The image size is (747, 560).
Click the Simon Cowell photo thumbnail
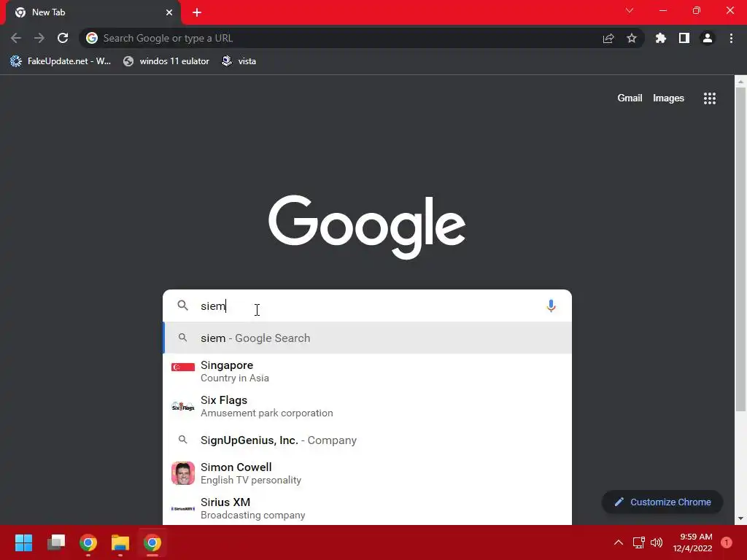pos(183,472)
